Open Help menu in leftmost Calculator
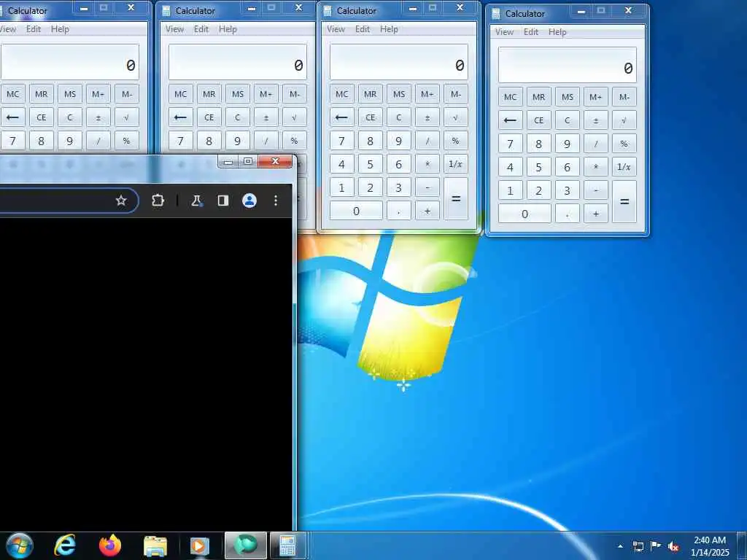The width and height of the screenshot is (747, 560). point(60,29)
